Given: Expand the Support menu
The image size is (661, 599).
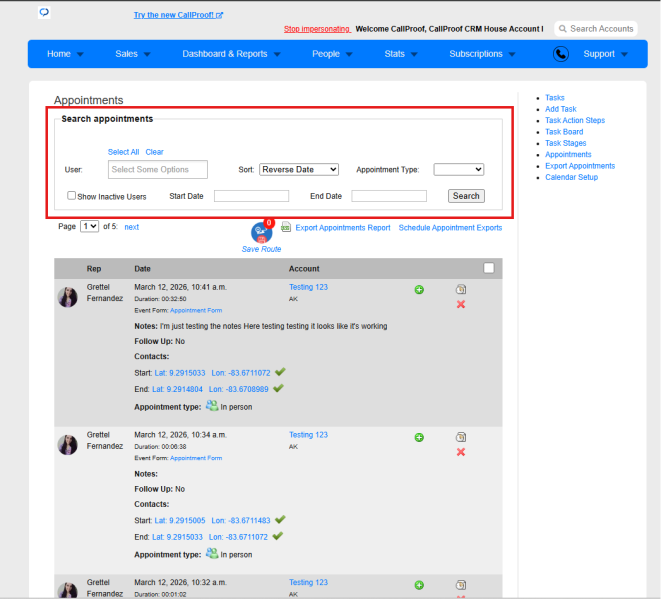Looking at the screenshot, I should tap(605, 54).
